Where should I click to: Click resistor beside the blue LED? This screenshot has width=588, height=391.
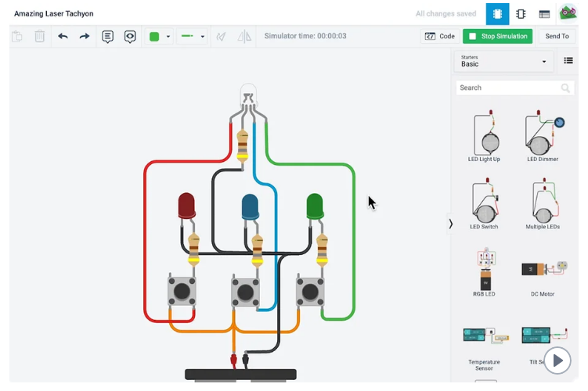258,251
